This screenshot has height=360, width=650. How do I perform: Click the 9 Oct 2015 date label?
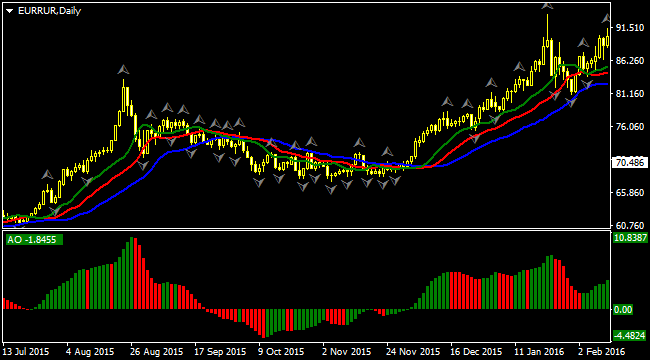point(282,352)
